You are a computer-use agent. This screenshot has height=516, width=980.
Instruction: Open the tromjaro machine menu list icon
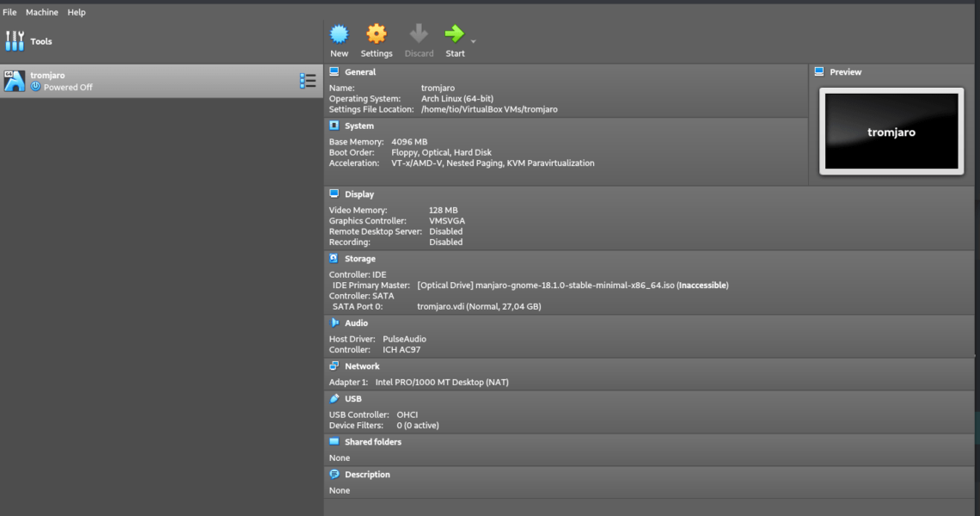click(x=308, y=81)
